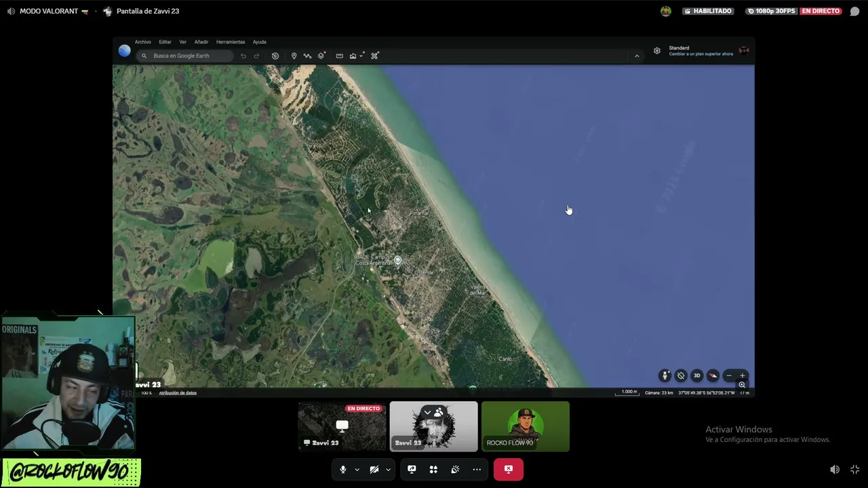Click the undo arrow in Google Earth
The height and width of the screenshot is (488, 868).
pyautogui.click(x=243, y=56)
